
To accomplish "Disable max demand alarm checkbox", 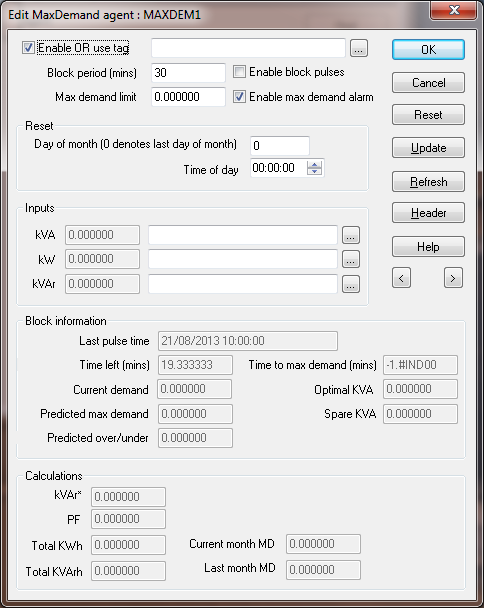I will pos(239,97).
